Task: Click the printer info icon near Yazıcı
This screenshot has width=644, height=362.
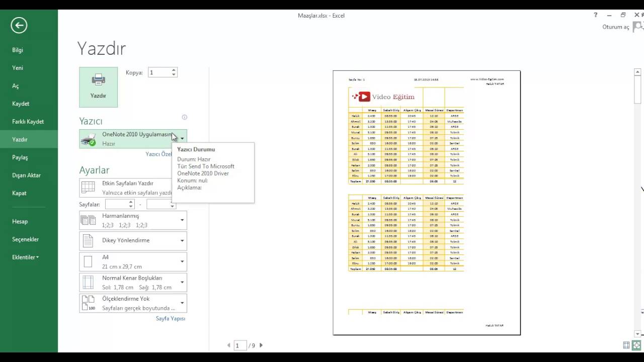Action: click(184, 117)
